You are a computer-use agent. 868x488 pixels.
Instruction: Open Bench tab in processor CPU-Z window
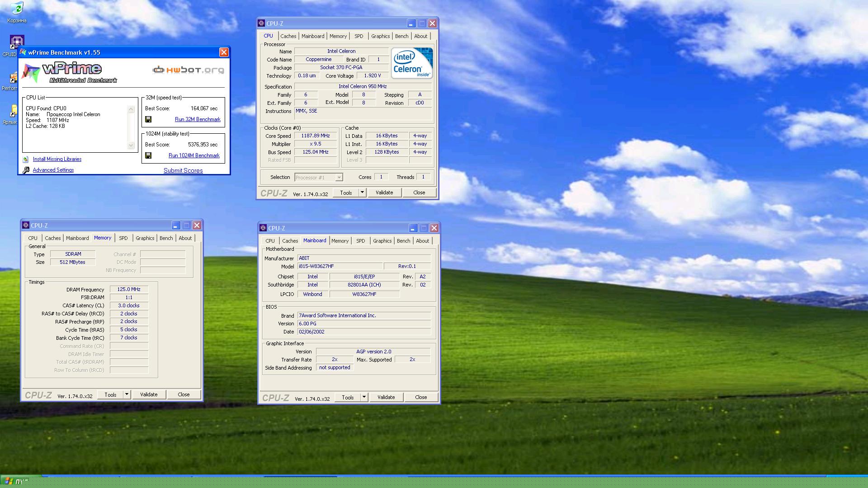click(401, 36)
